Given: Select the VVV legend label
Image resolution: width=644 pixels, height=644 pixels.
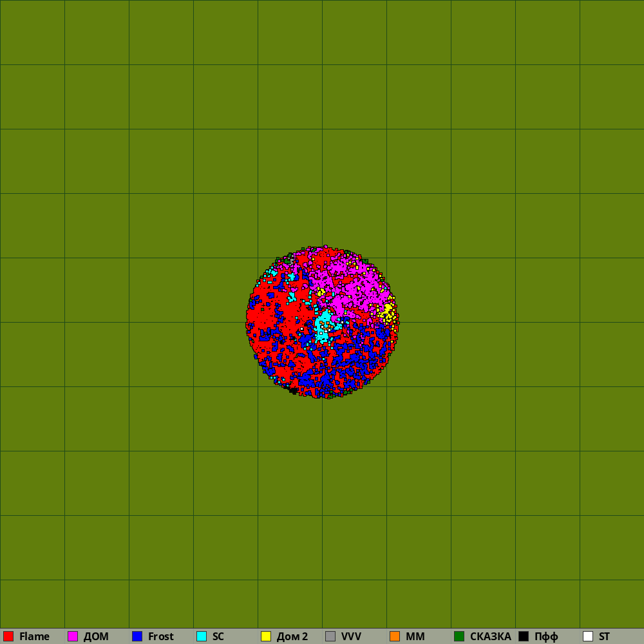Looking at the screenshot, I should click(x=351, y=636).
